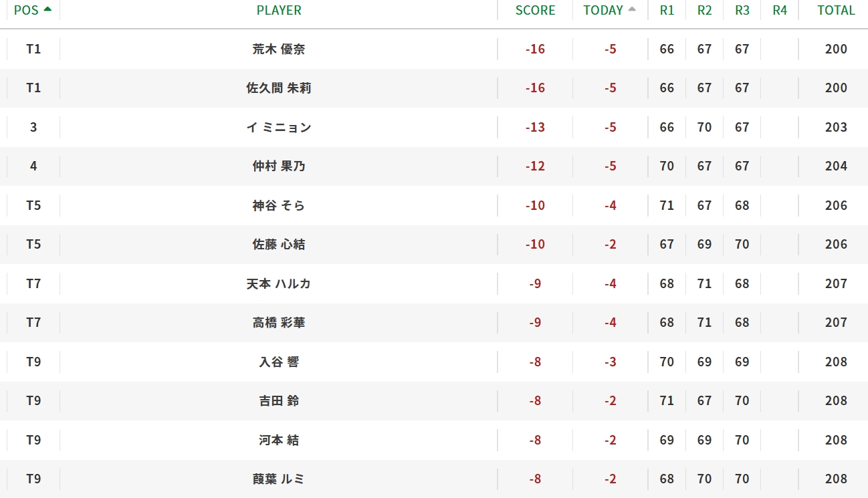Click player name 吉田 鈴
This screenshot has height=498, width=868.
coord(279,401)
